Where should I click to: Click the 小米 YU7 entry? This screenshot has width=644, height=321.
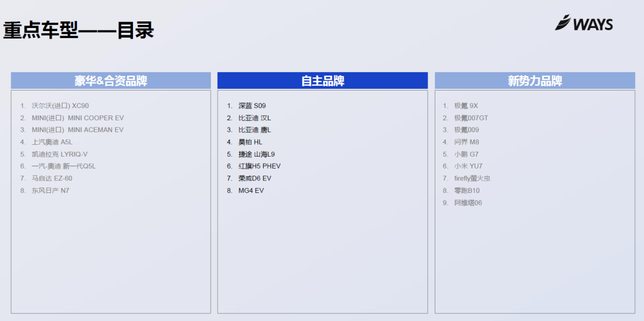click(468, 166)
